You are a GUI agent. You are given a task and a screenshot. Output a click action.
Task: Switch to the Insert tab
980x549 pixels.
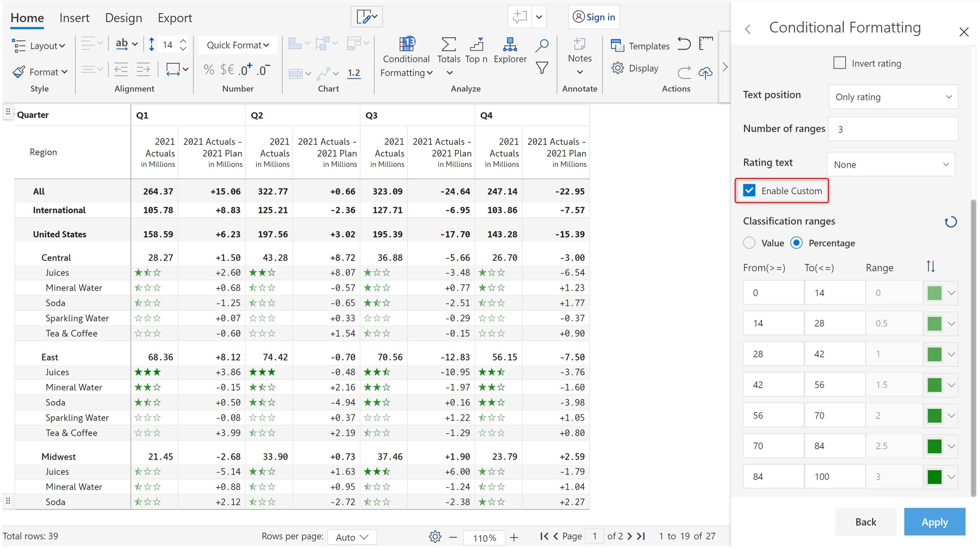(74, 18)
